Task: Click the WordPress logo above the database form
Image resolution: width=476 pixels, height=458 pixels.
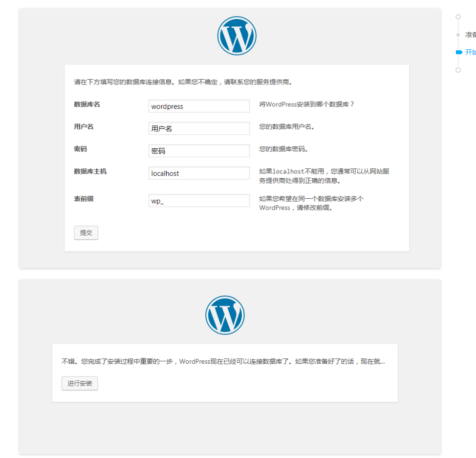Action: pyautogui.click(x=237, y=36)
